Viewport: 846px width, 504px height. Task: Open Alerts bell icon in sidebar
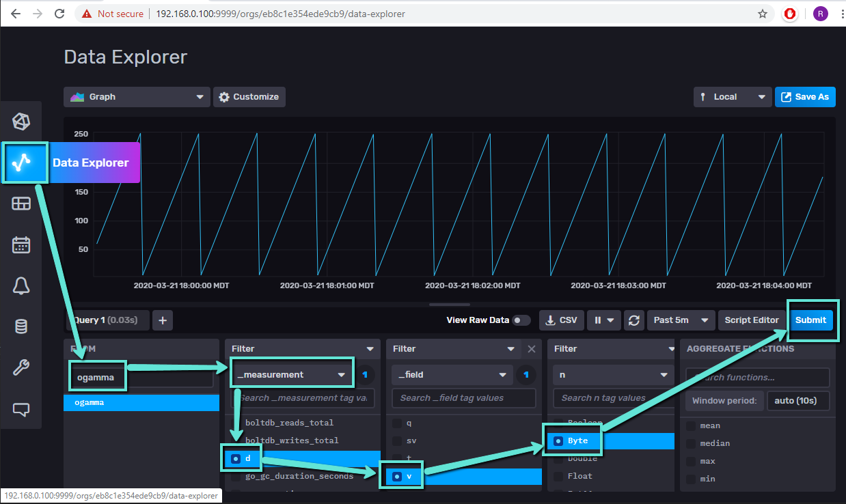(x=21, y=286)
